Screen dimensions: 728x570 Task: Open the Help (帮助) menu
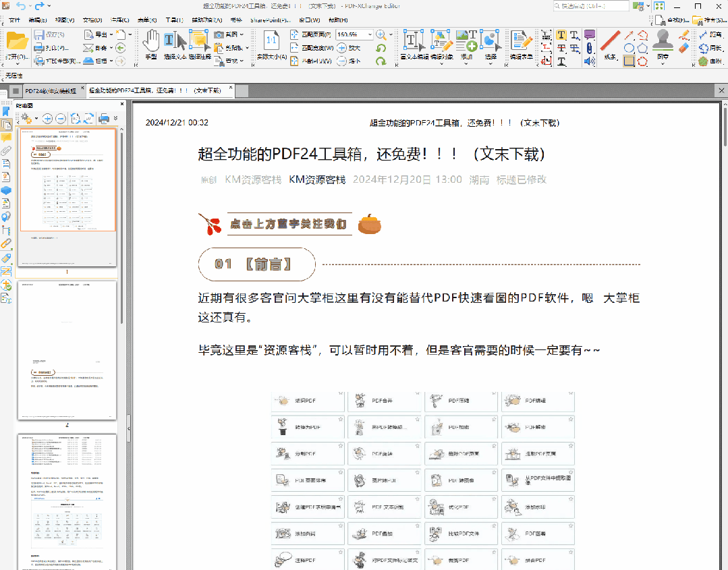338,20
